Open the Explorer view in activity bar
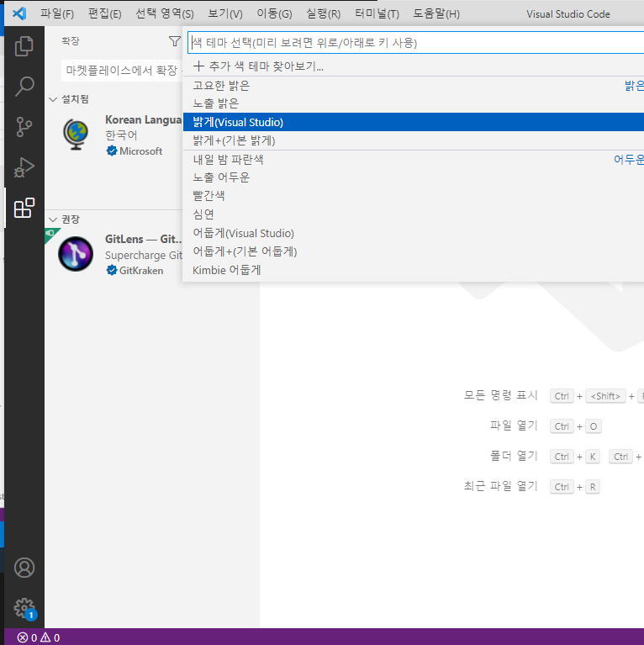Screen dimensions: 644x645 click(24, 46)
